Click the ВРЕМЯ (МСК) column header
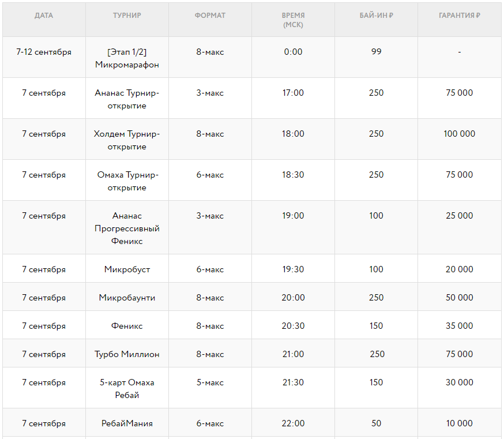This screenshot has width=504, height=439. tap(293, 20)
